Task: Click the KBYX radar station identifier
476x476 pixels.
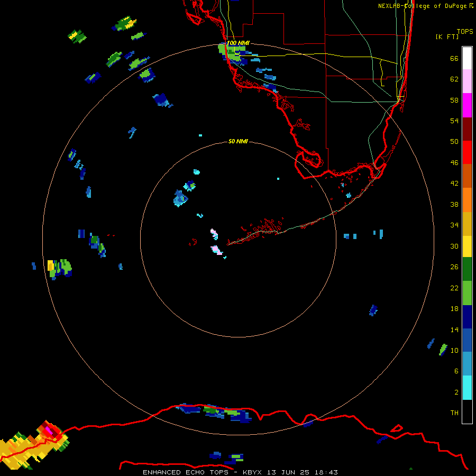Action: [x=253, y=472]
